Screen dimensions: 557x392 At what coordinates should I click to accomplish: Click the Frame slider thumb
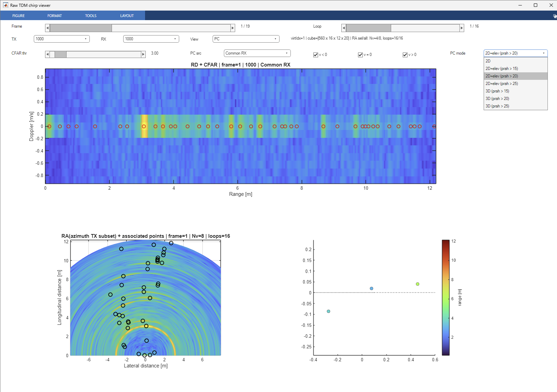81,28
